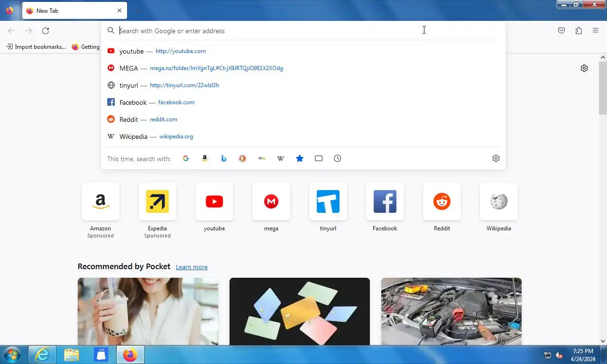Click the page vertical scrollbar thumb
Viewport: 607px width, 364px height.
tap(603, 88)
